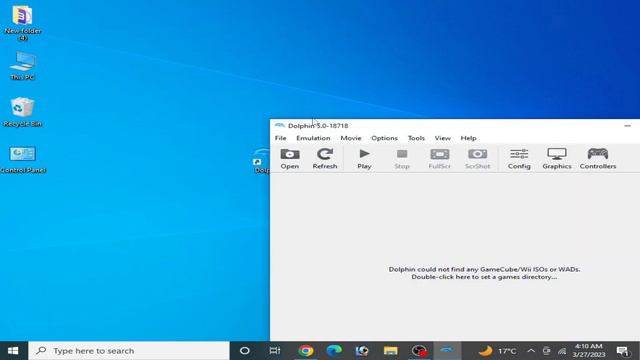Screen dimensions: 640x360
Task: Open the clock showing 4:10 AM
Action: point(589,351)
